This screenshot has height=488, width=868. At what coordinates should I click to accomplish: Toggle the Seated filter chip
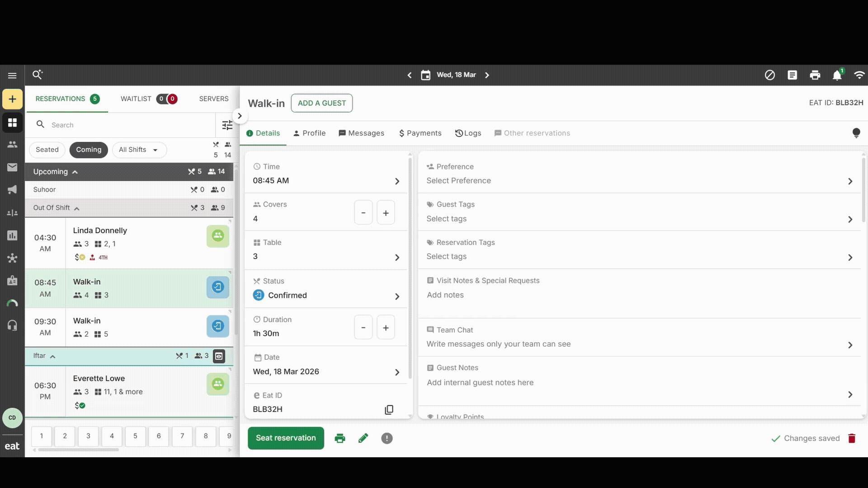click(47, 150)
